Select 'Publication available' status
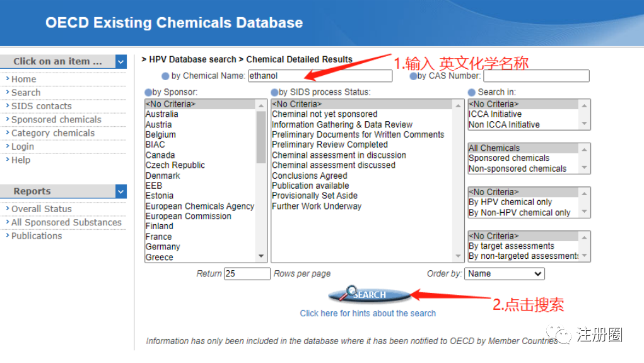This screenshot has height=363, width=644. click(x=310, y=186)
